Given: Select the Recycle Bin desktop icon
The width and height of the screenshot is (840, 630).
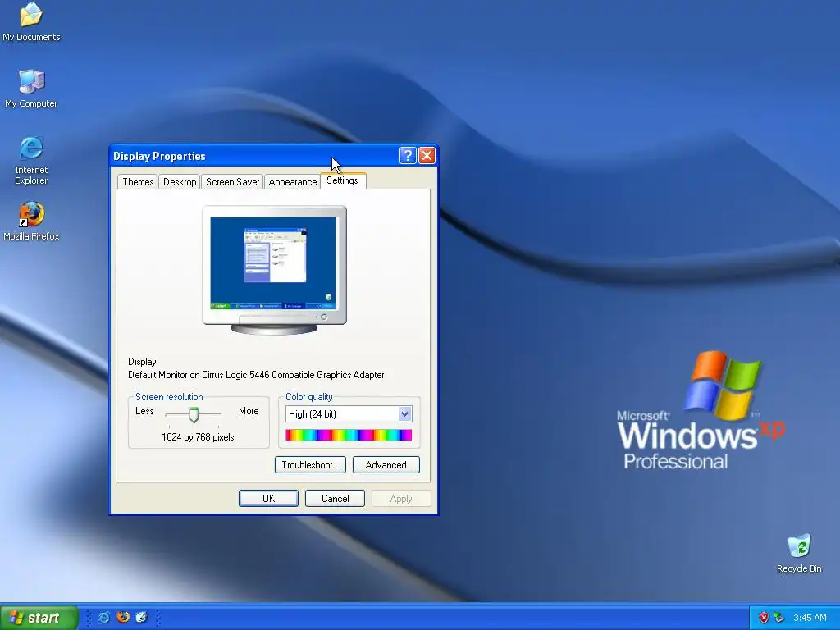Looking at the screenshot, I should 799,554.
